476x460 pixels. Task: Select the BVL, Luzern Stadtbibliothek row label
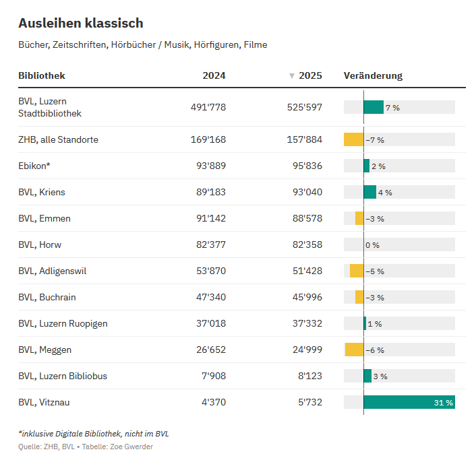click(x=50, y=107)
